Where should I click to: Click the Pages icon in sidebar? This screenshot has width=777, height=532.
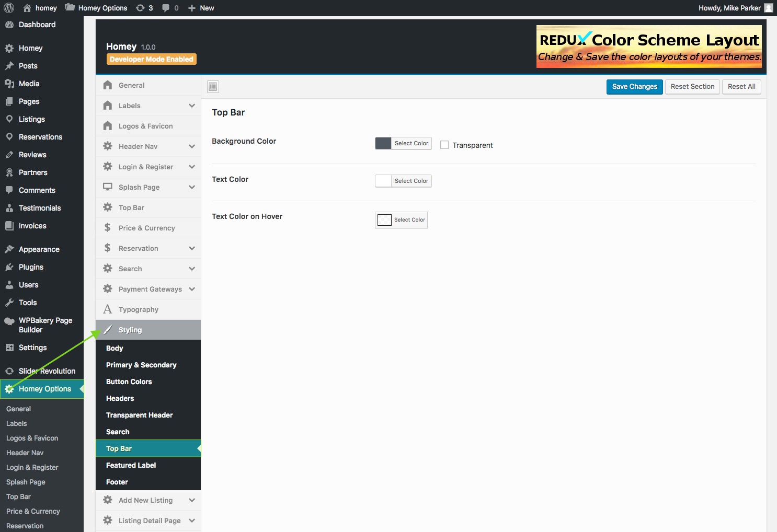pos(9,101)
